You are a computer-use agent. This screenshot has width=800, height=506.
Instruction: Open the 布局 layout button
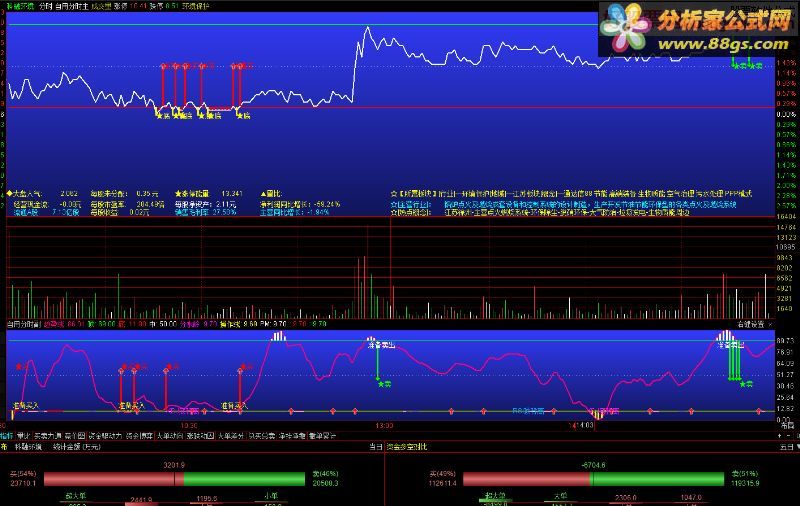(788, 424)
